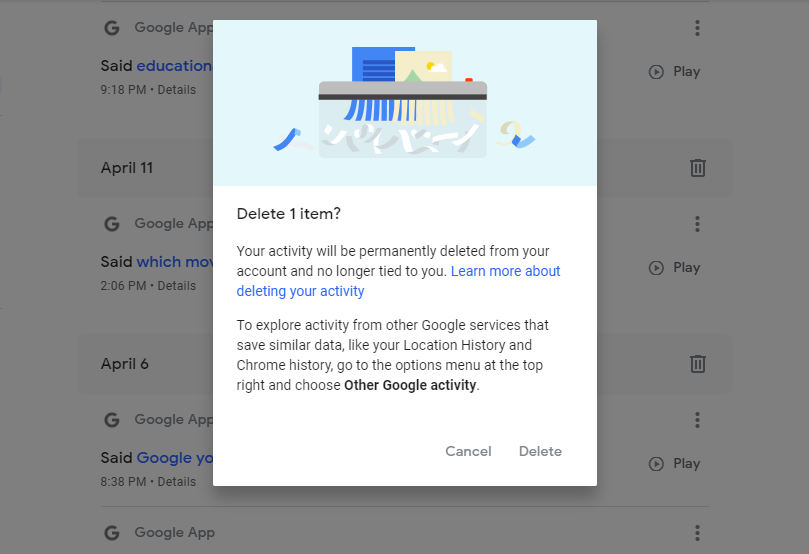Open three-dot menu for bottom Google App entry
809x554 pixels.
(697, 533)
